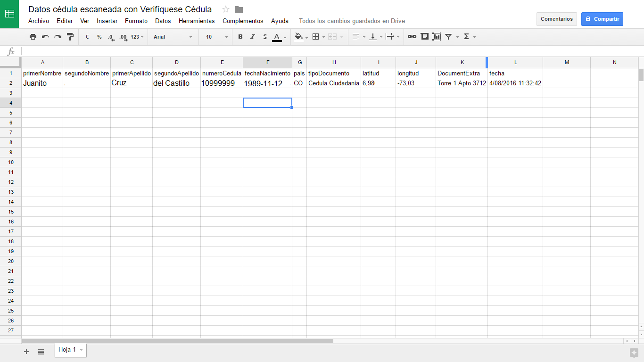Open the font size dropdown

(216, 37)
